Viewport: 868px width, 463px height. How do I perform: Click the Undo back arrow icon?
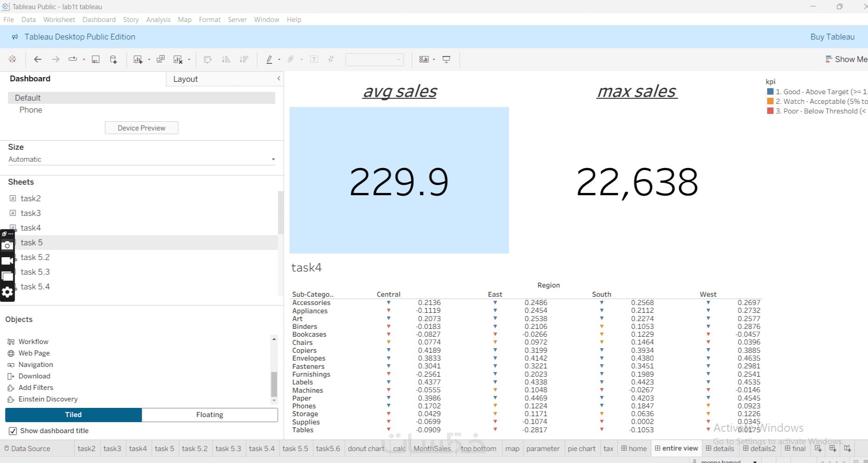pyautogui.click(x=38, y=59)
